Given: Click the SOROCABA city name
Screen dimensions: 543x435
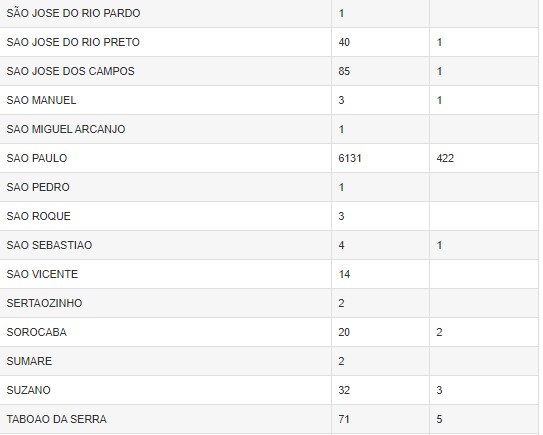Looking at the screenshot, I should click(37, 332).
